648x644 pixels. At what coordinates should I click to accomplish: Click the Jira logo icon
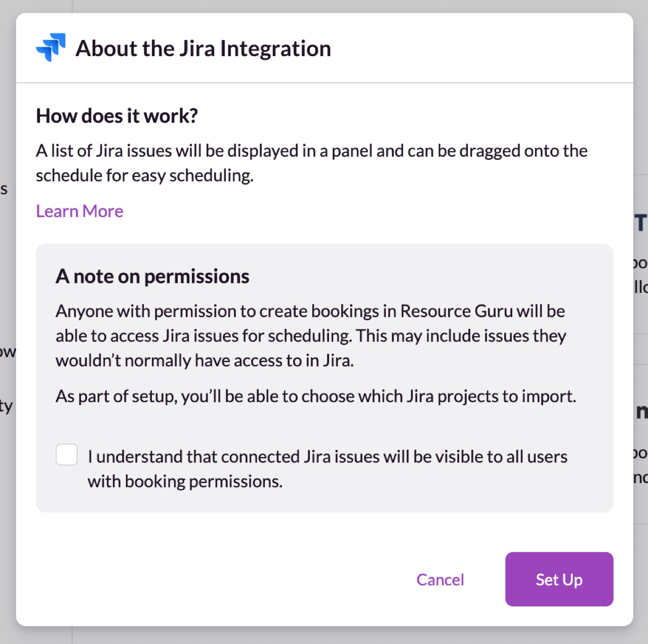tap(51, 48)
